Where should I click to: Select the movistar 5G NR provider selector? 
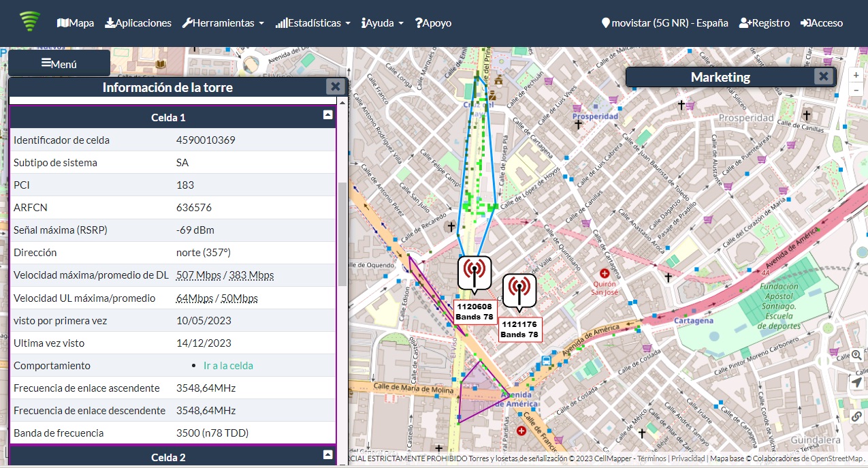point(665,22)
